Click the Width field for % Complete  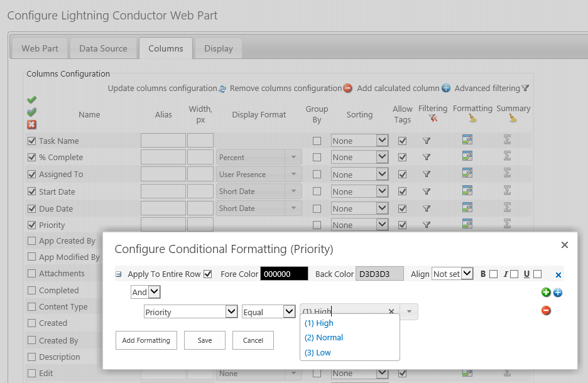click(200, 157)
